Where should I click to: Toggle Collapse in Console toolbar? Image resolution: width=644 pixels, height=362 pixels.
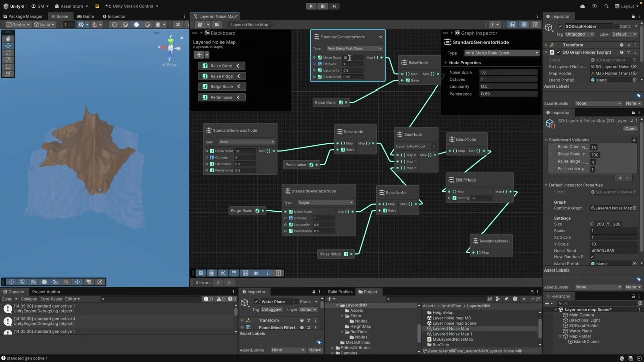coord(29,299)
